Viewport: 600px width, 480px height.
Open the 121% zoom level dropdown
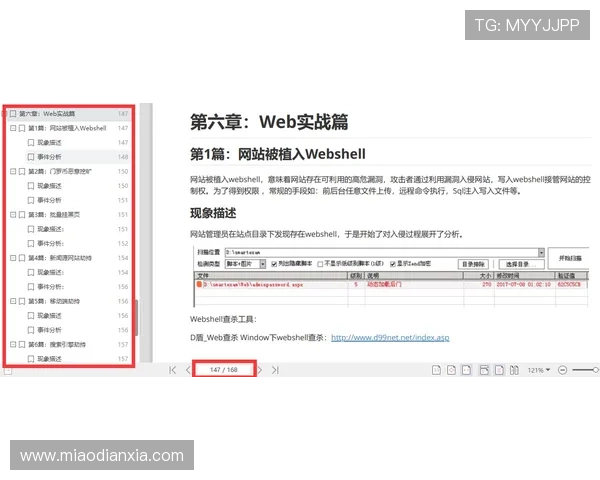tap(539, 370)
